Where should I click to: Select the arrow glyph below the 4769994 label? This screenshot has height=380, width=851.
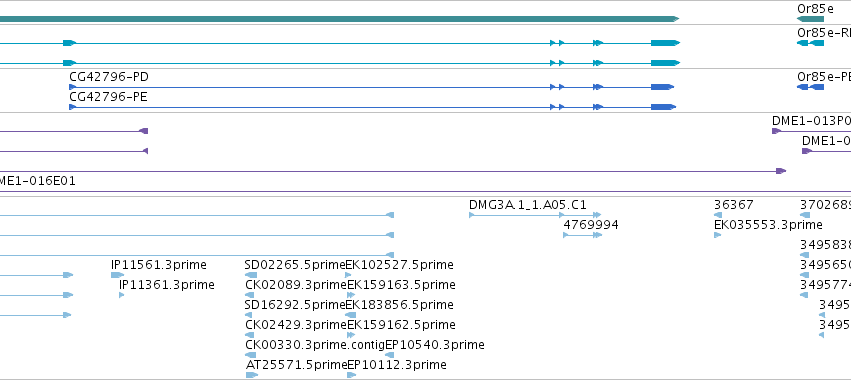pyautogui.click(x=582, y=235)
